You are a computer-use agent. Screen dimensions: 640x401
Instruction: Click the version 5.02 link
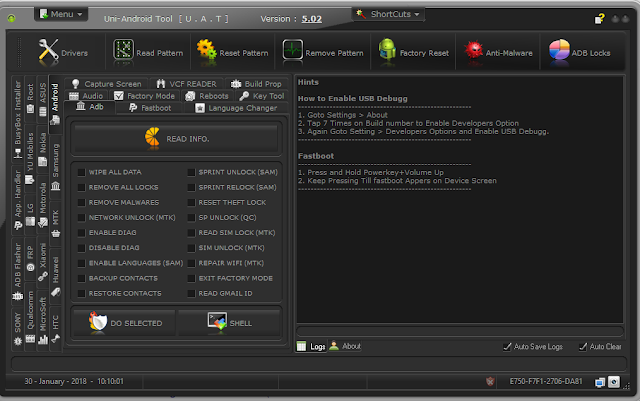(312, 19)
